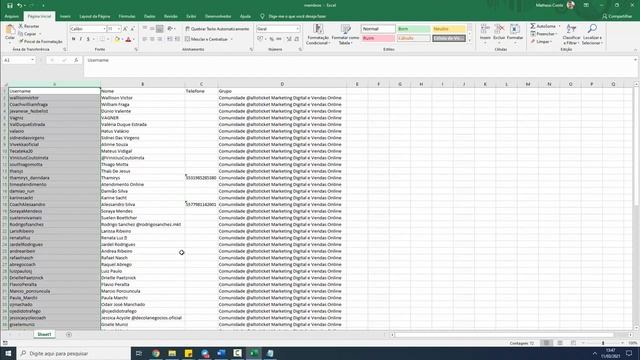Open number format Geral dropdown

[298, 29]
